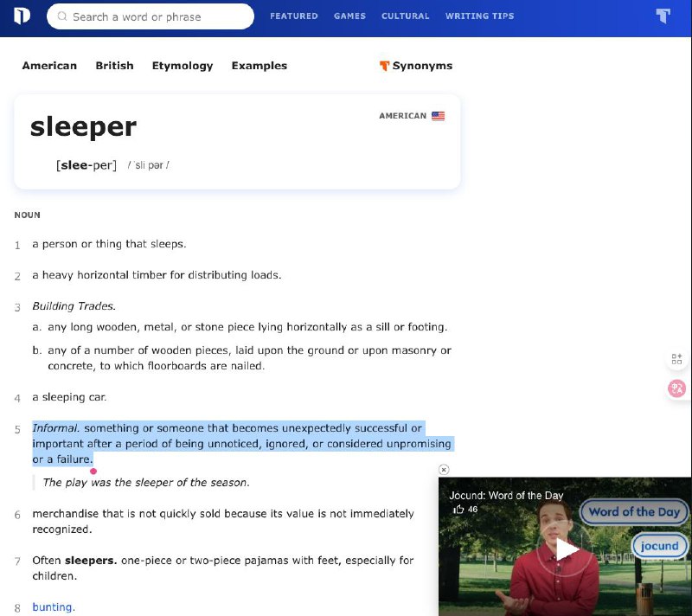Open the GAMES menu
692x616 pixels.
tap(349, 16)
